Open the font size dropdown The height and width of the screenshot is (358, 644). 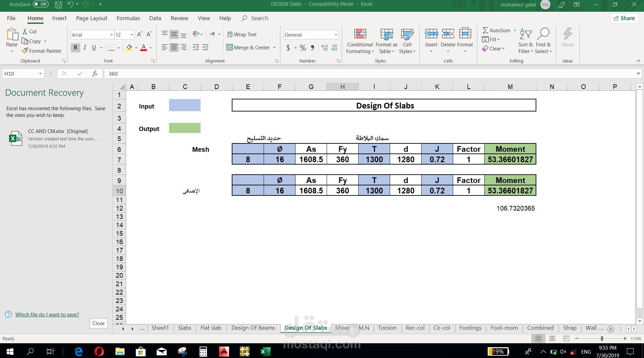[131, 35]
